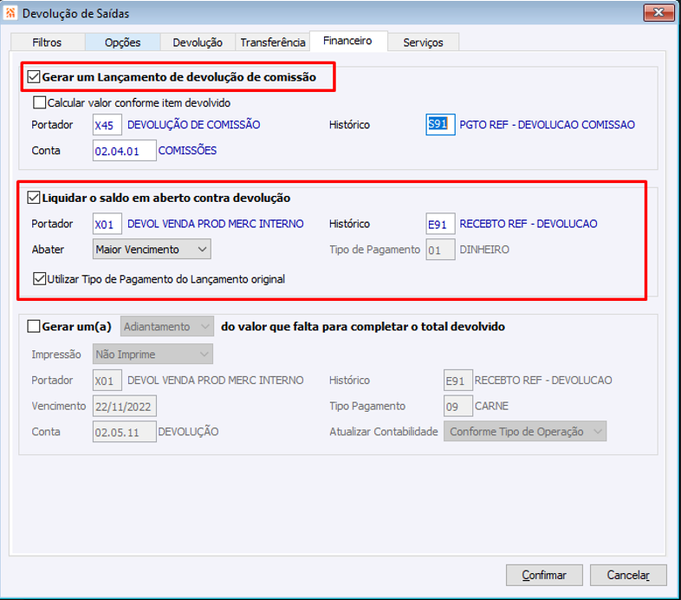Click the COMISSÕES account label
681x600 pixels.
(187, 150)
